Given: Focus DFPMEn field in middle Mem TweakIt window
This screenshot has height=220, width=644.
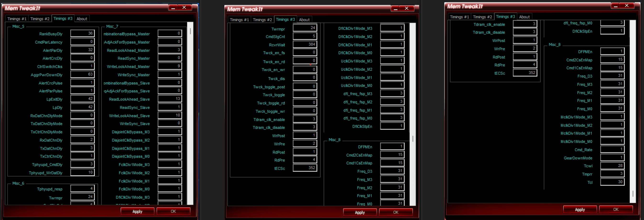Looking at the screenshot, I should click(393, 147).
